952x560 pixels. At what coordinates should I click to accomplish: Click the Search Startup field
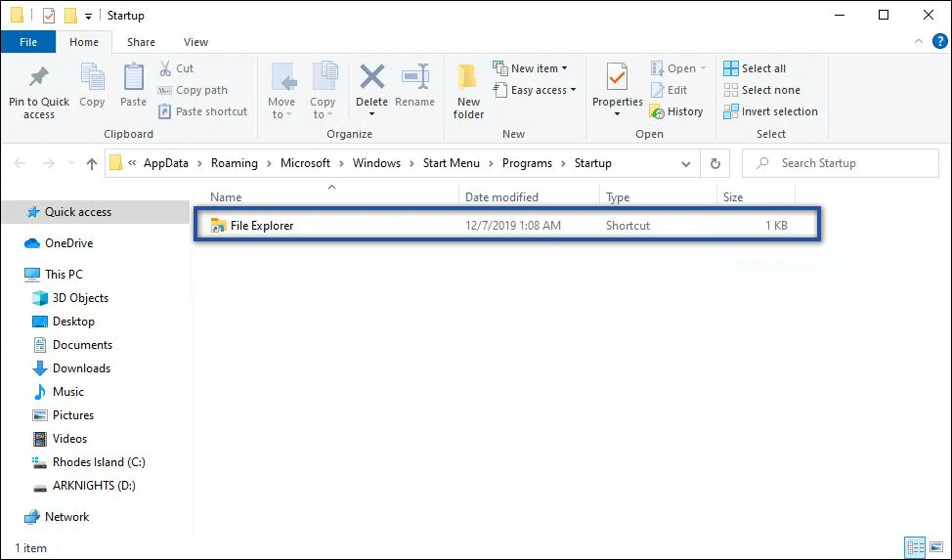[x=841, y=163]
